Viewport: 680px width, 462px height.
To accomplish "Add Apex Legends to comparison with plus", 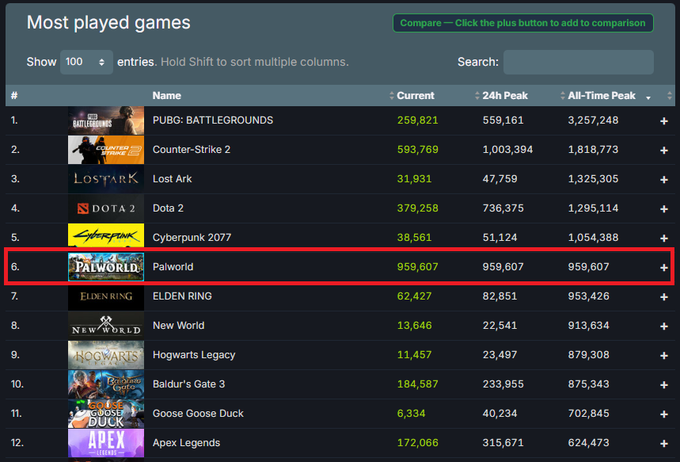I will tap(664, 443).
